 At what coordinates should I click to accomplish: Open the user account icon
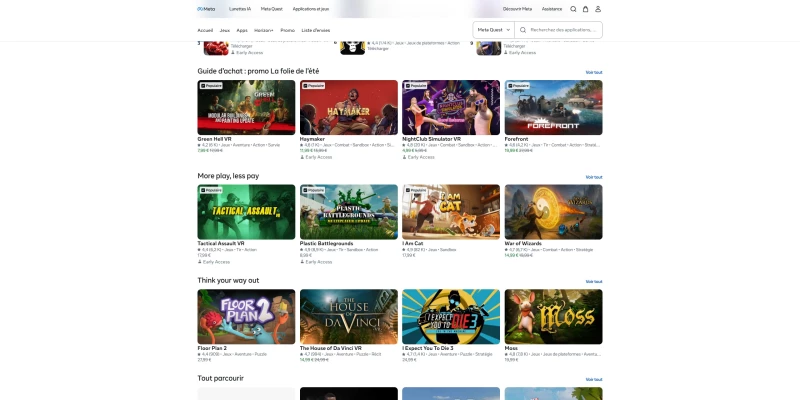[x=598, y=9]
